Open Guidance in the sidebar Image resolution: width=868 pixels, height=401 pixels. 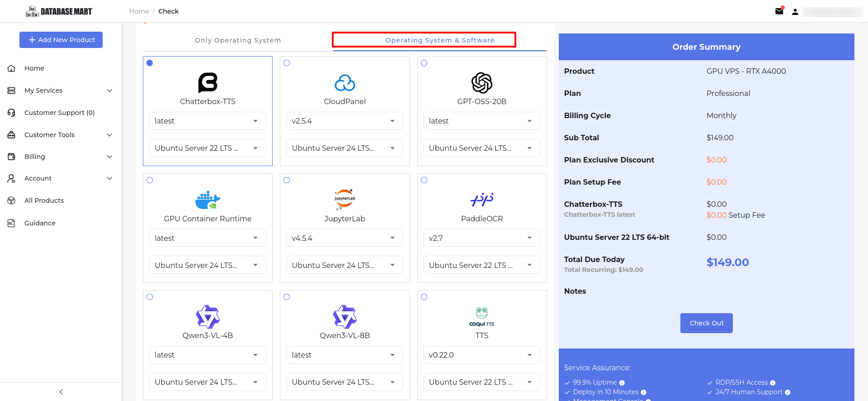pos(40,223)
